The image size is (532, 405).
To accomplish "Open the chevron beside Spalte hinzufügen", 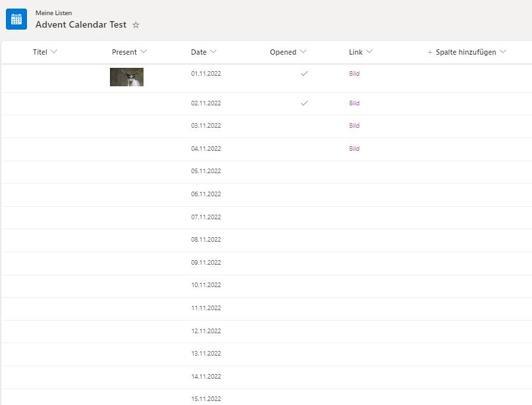I will [503, 51].
